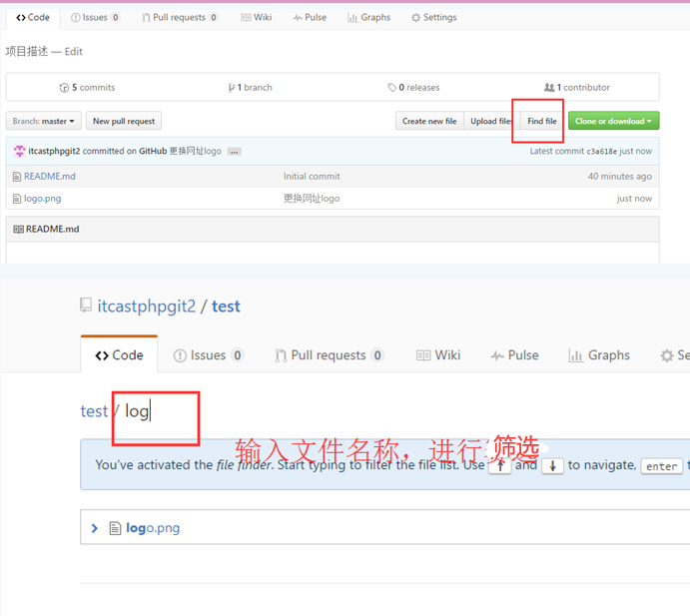
Task: Open Pulse tab in top repository view
Action: pyautogui.click(x=310, y=18)
